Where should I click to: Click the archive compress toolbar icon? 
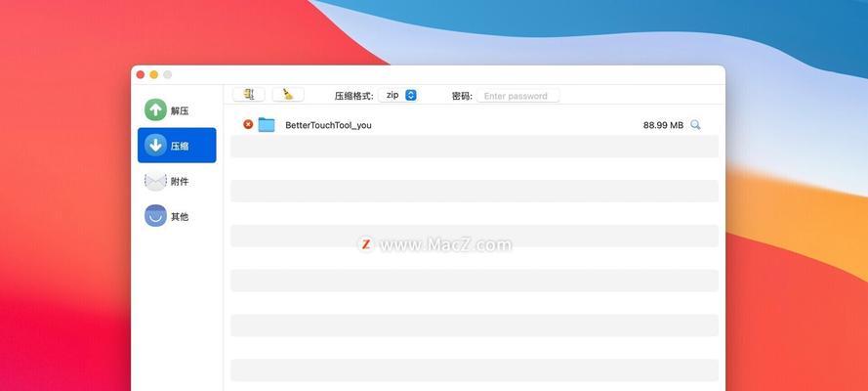(x=249, y=95)
